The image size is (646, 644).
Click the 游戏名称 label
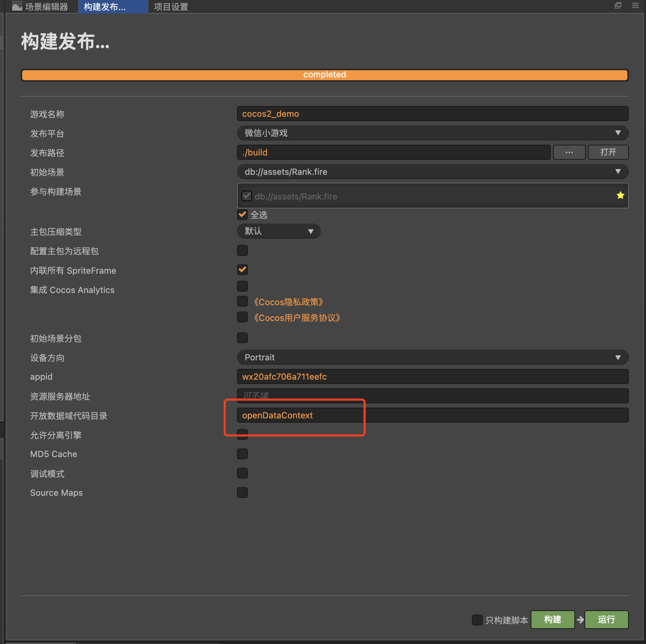tap(47, 114)
